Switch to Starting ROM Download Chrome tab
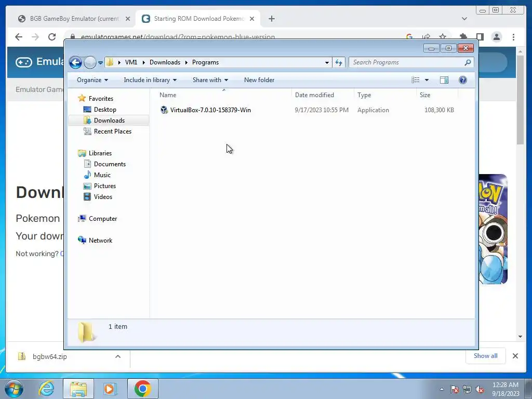Viewport: 532px width, 399px height. tap(197, 19)
